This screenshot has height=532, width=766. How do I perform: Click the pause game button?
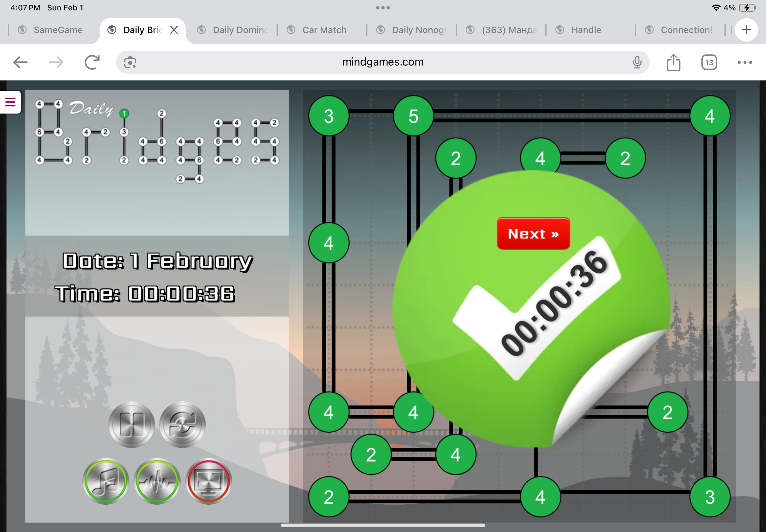131,424
